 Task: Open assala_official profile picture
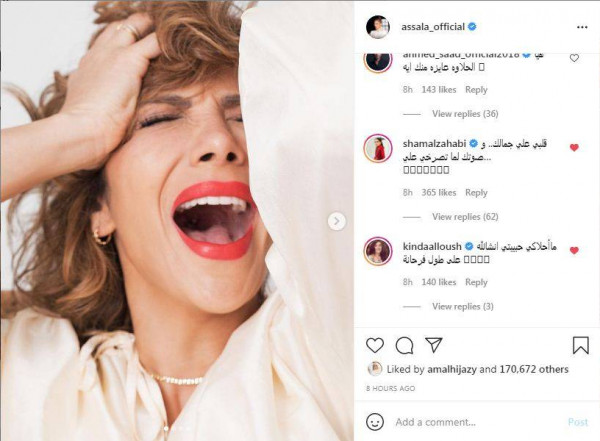point(378,27)
